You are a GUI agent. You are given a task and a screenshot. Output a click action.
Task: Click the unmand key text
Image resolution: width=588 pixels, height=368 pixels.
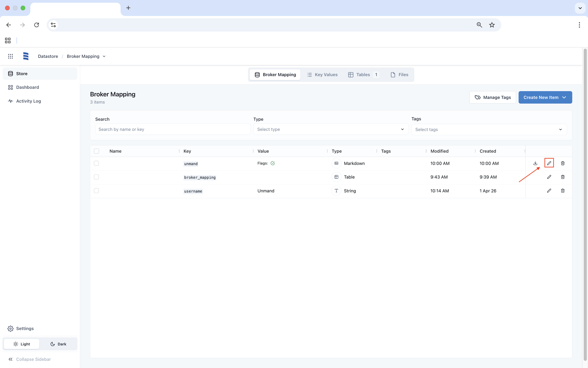tap(191, 164)
